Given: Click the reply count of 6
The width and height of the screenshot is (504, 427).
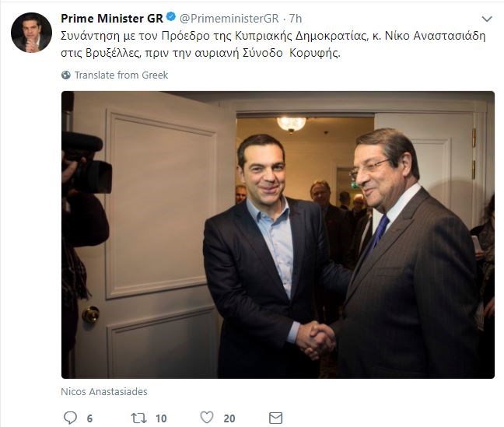Looking at the screenshot, I should [89, 418].
